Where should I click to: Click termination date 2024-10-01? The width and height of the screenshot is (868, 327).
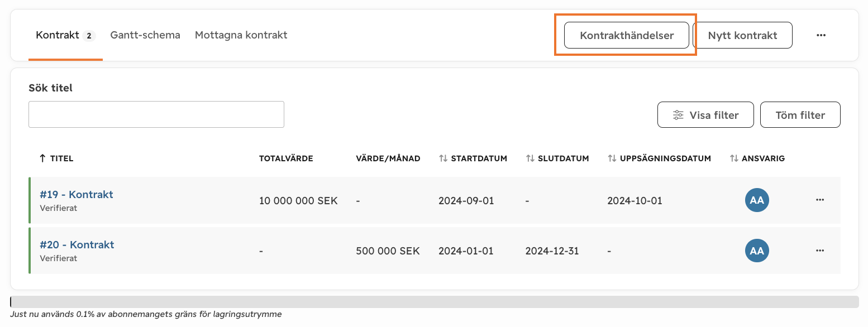[635, 200]
